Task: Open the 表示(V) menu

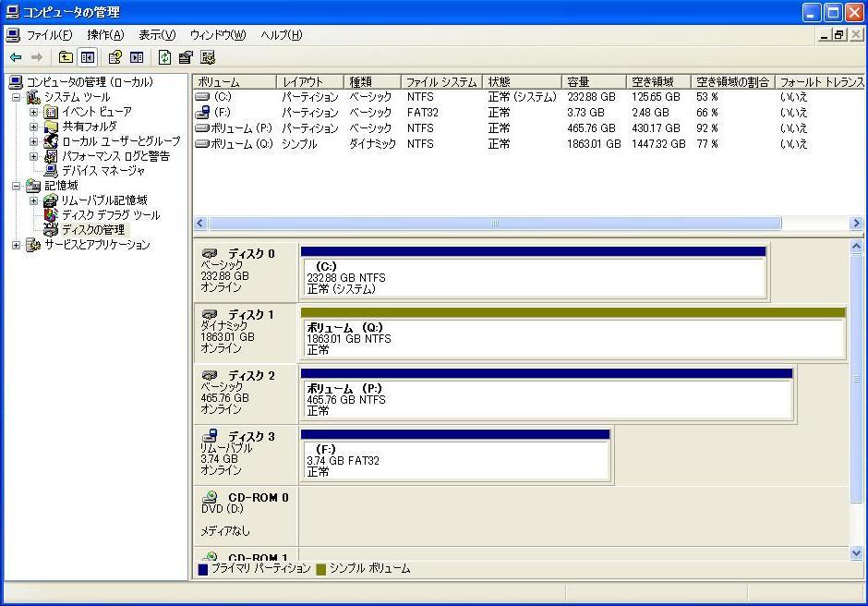Action: click(157, 35)
